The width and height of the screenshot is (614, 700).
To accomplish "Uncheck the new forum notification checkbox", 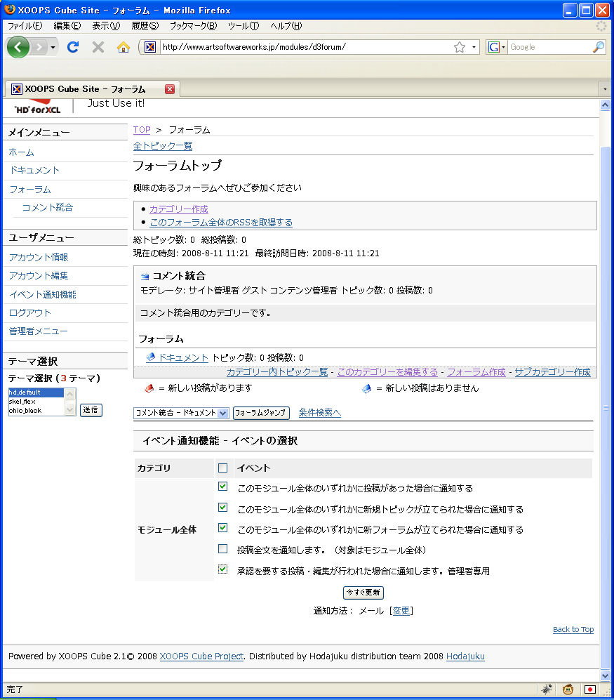I will tap(223, 527).
